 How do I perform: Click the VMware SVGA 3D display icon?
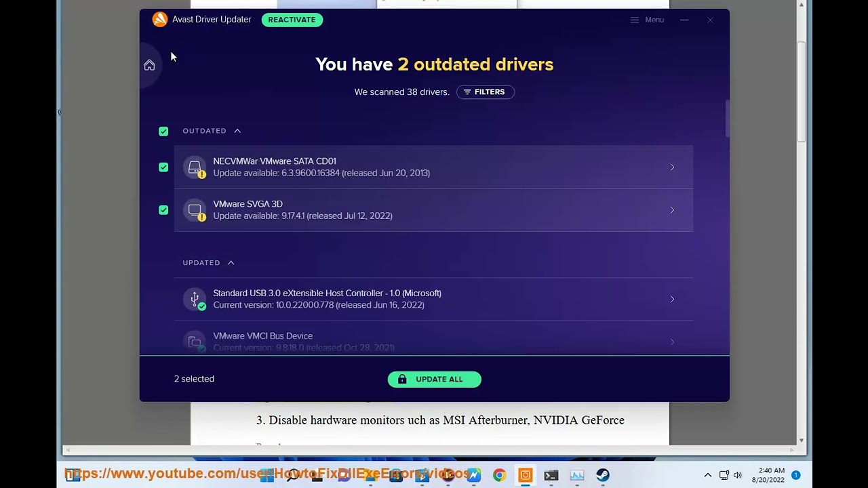(195, 210)
